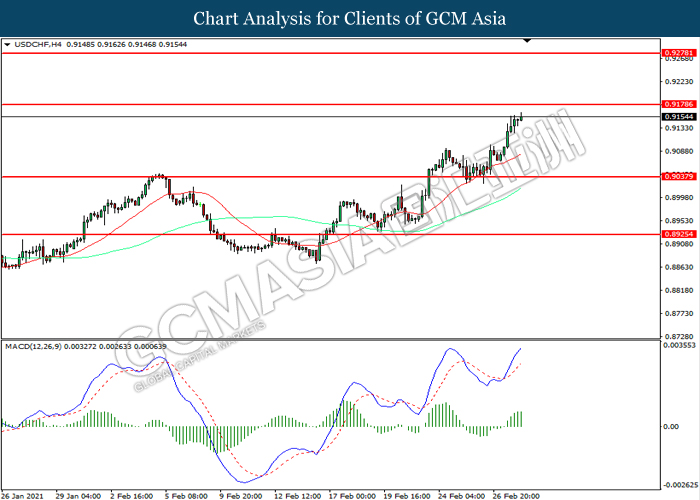Viewport: 700px width, 500px height.
Task: Click the MACD scale value 0.003553
Action: click(679, 345)
